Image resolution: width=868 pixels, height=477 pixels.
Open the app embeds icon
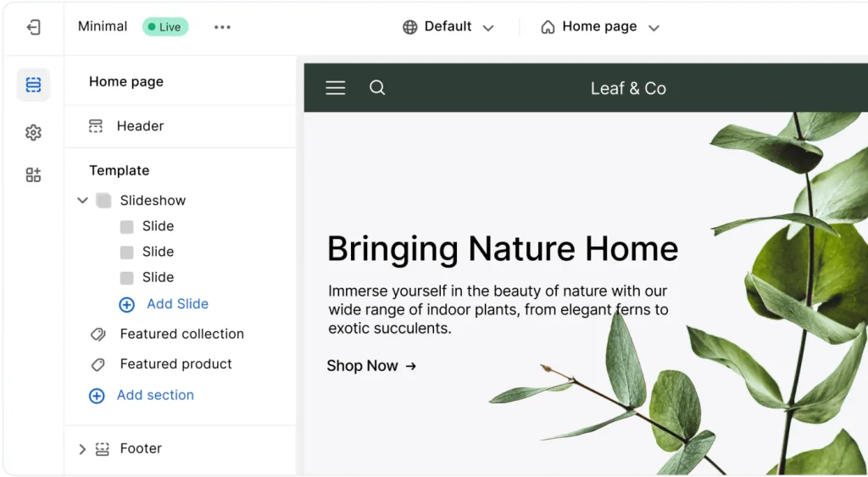click(33, 175)
